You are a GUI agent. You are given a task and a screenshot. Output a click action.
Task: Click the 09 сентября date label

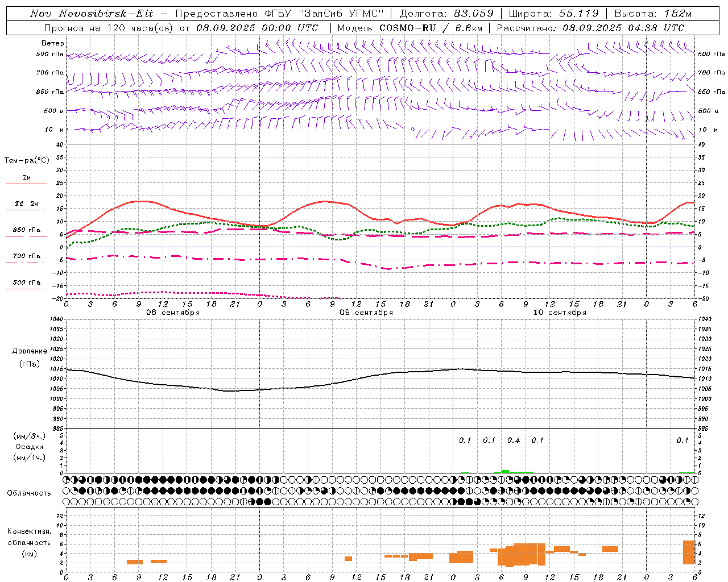[366, 313]
